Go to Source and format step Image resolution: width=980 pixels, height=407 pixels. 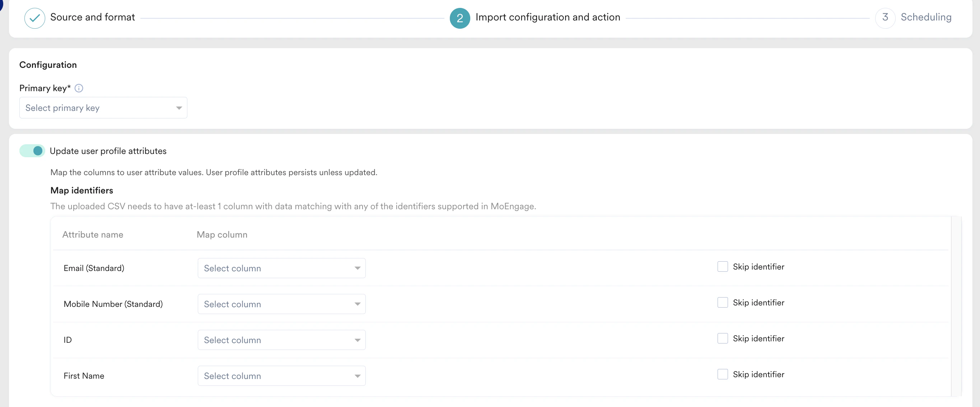(x=93, y=18)
